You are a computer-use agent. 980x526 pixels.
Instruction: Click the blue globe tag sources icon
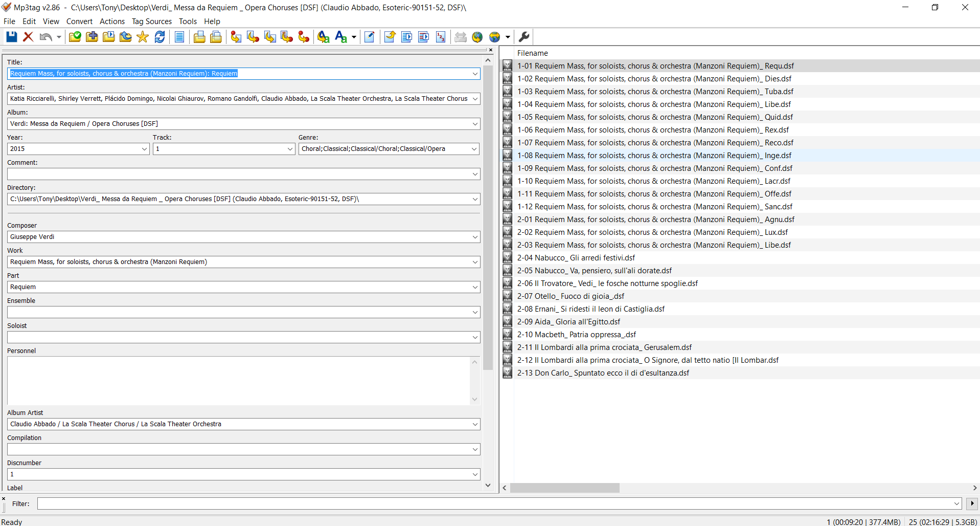(494, 37)
